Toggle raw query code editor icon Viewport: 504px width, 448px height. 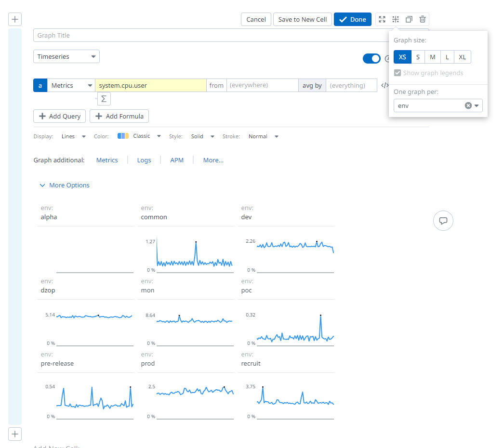click(385, 85)
